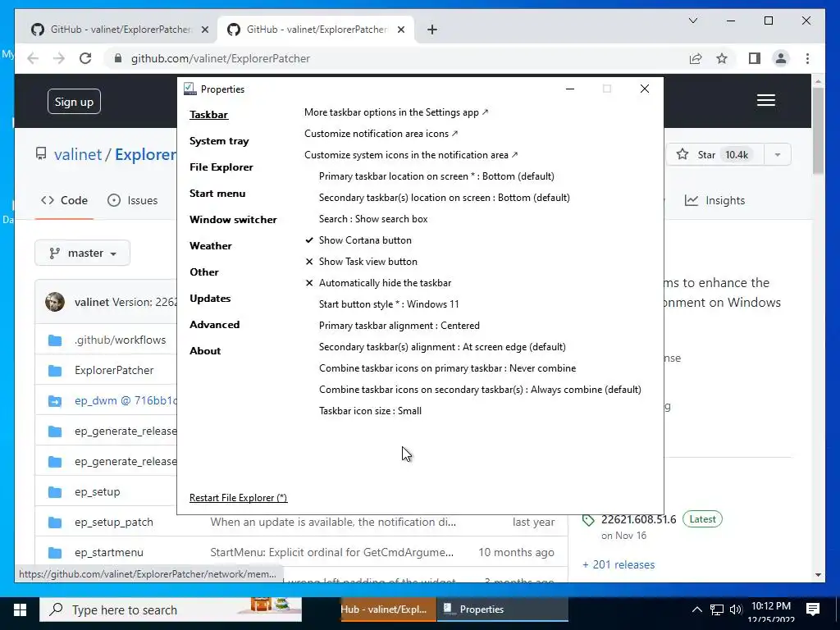This screenshot has height=630, width=840.
Task: Toggle Chrome side panel icon
Action: pos(755,58)
